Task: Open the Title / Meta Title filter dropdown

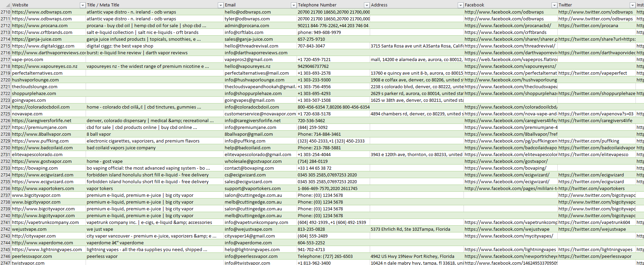Action: pos(221,5)
